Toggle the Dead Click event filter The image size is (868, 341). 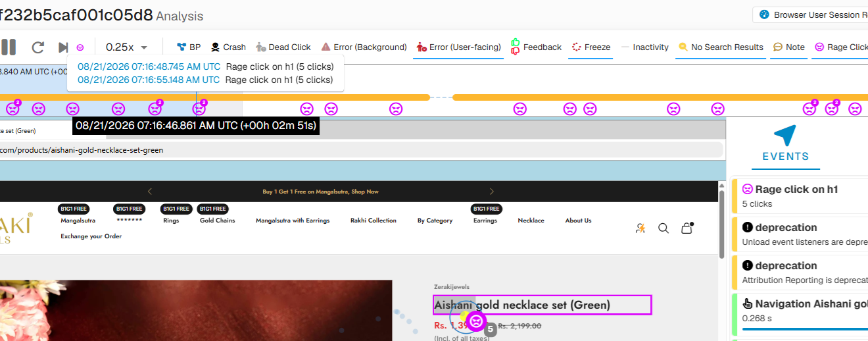click(283, 47)
